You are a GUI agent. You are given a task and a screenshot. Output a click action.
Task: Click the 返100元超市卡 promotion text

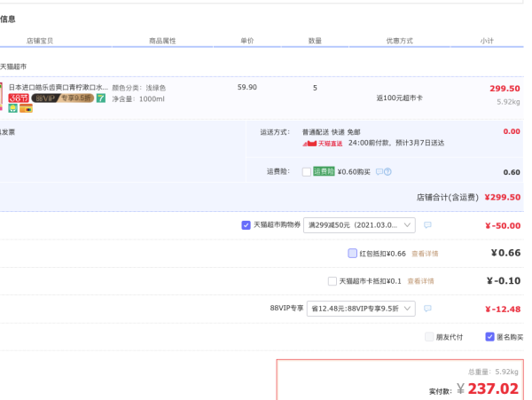tap(400, 98)
